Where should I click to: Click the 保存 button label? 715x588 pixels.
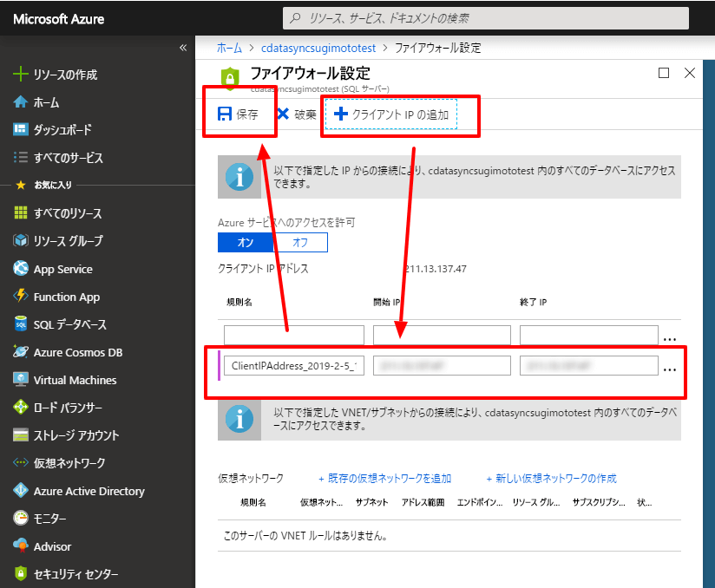tap(247, 114)
